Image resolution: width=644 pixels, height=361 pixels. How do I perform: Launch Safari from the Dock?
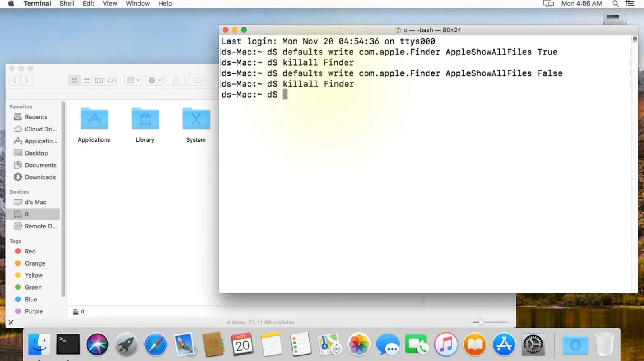tap(155, 345)
